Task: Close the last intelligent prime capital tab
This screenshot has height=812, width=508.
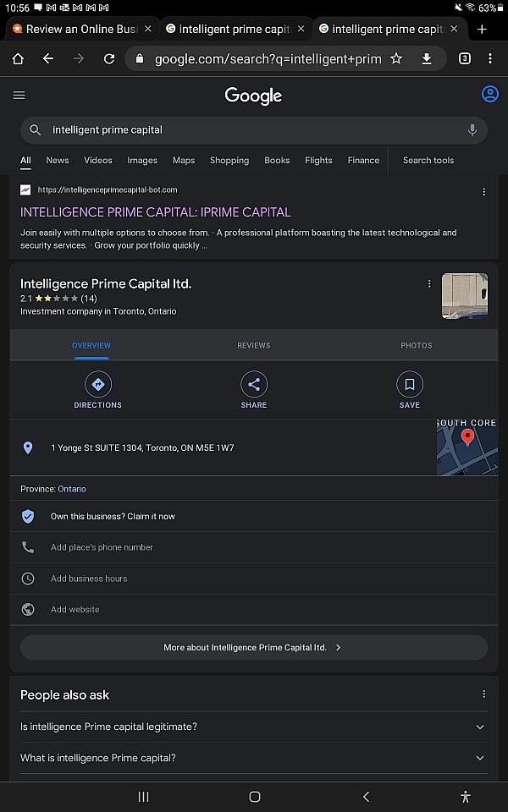Action: [x=454, y=29]
